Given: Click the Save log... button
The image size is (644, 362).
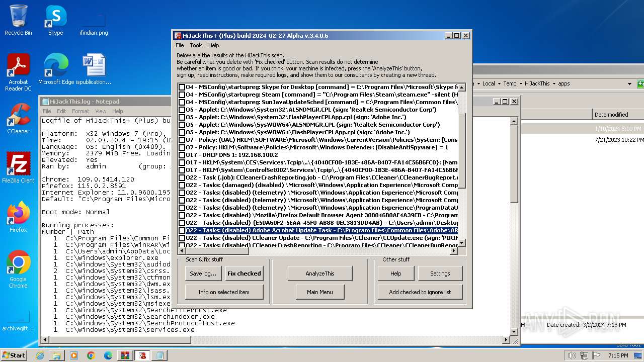Looking at the screenshot, I should (203, 274).
